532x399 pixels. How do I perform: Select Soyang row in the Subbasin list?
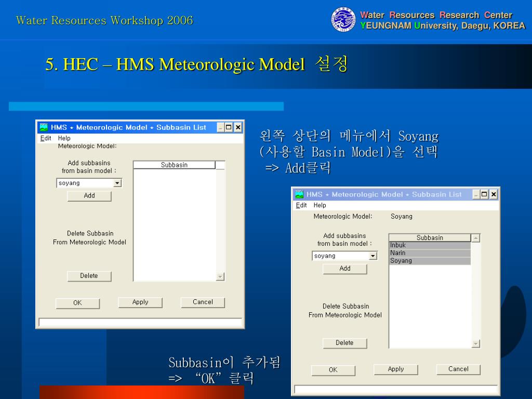tap(430, 261)
